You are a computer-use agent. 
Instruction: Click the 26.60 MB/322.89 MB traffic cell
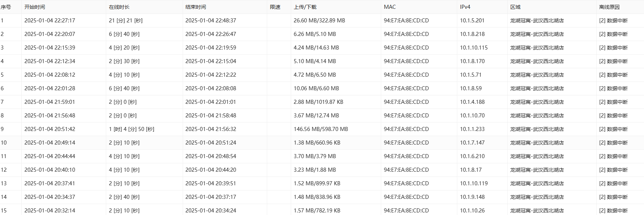[x=319, y=21]
